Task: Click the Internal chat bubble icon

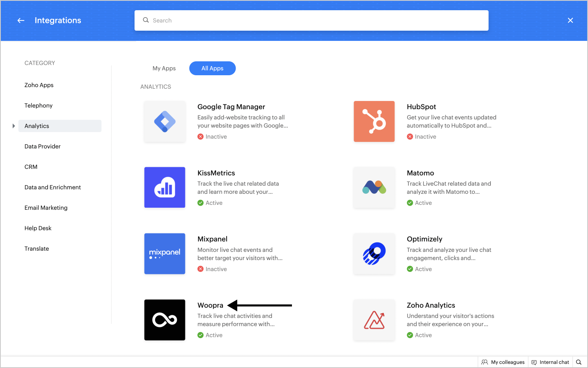Action: coord(534,362)
